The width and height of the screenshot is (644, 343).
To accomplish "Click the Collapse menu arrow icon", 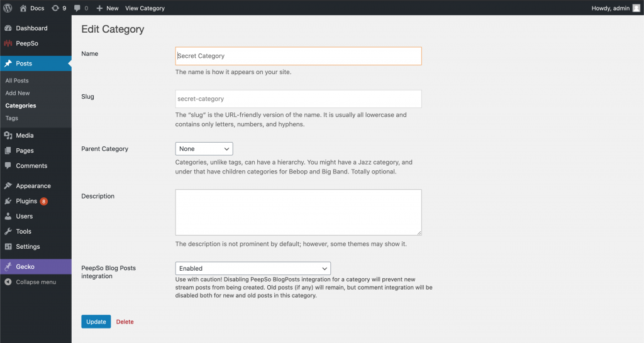I will (8, 282).
